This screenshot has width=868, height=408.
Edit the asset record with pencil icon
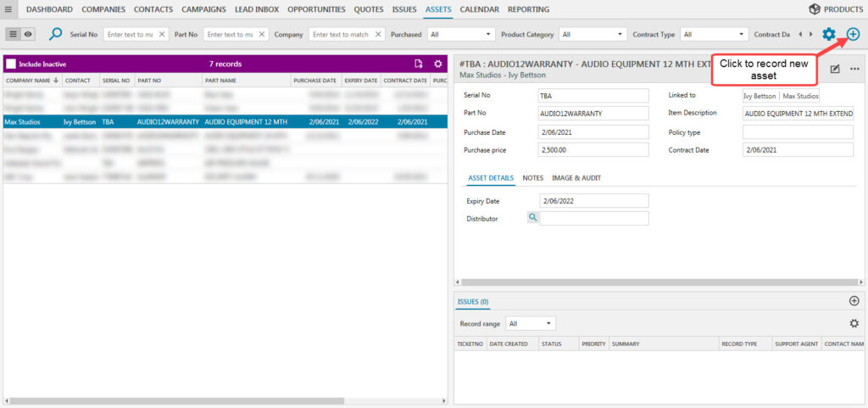(835, 69)
